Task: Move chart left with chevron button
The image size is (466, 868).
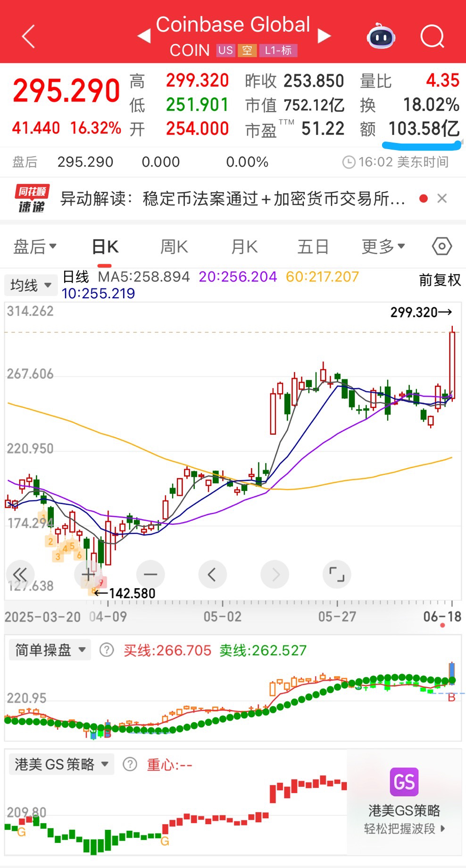Action: 212,574
